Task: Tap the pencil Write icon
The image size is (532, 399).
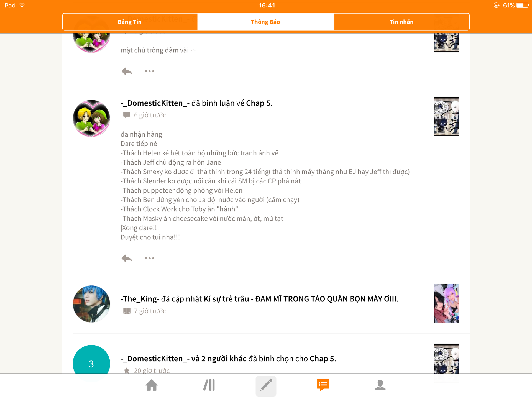Action: click(266, 386)
